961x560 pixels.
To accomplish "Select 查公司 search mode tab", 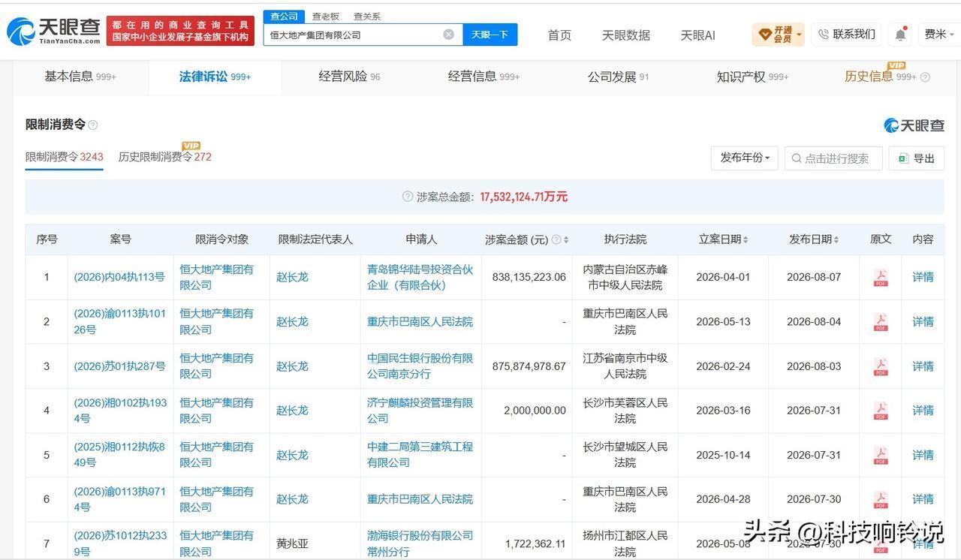I will click(284, 17).
